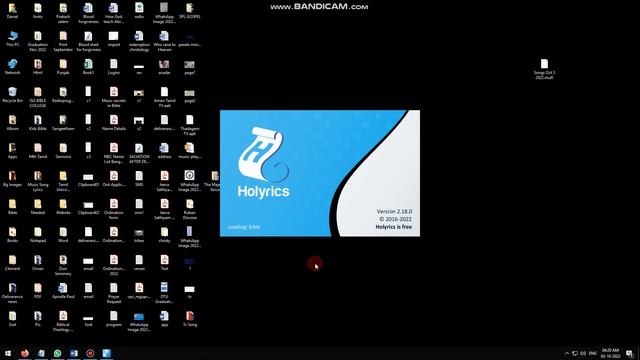Select the Zion Seminary folder

[63, 266]
